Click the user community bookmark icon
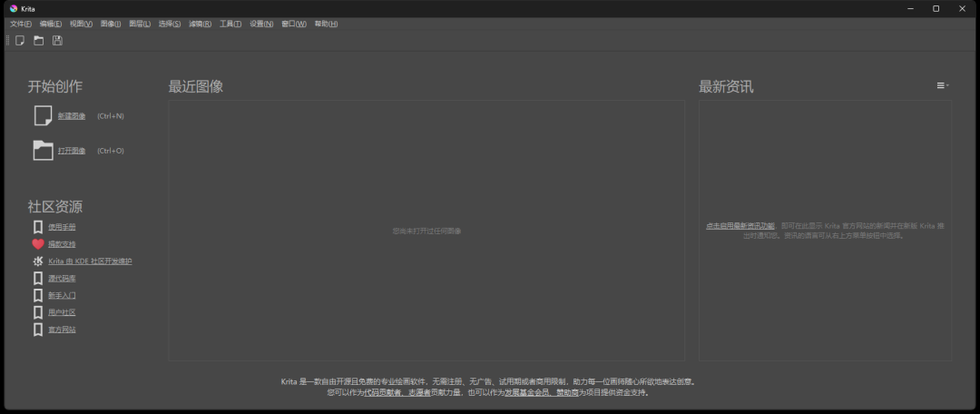 click(x=38, y=312)
